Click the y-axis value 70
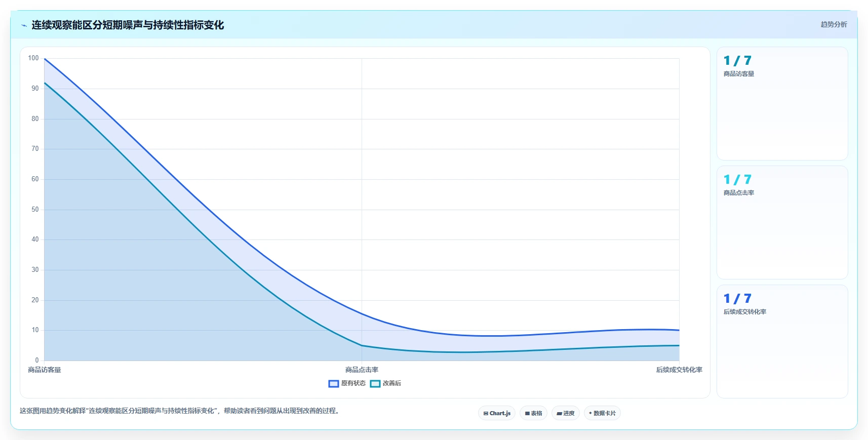Viewport: 868px width, 440px height. 35,149
